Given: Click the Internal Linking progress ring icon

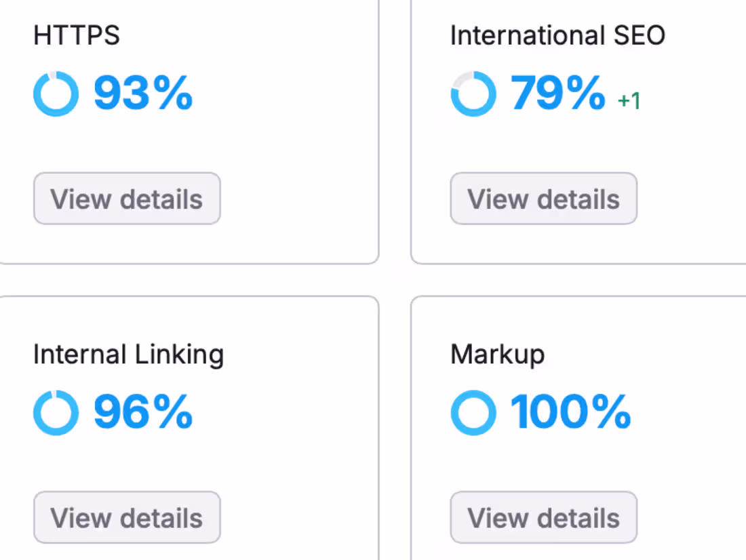Looking at the screenshot, I should [x=56, y=412].
